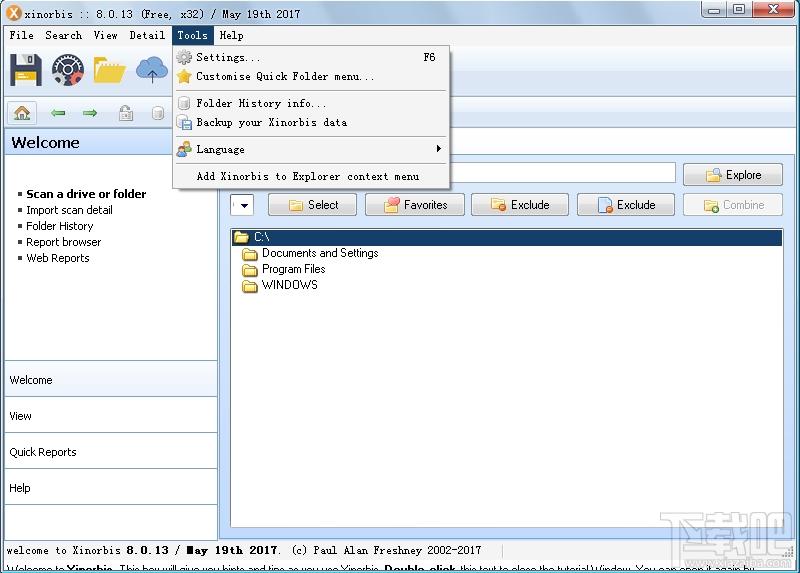
Task: Open the gear settings toolbar icon
Action: tap(67, 69)
